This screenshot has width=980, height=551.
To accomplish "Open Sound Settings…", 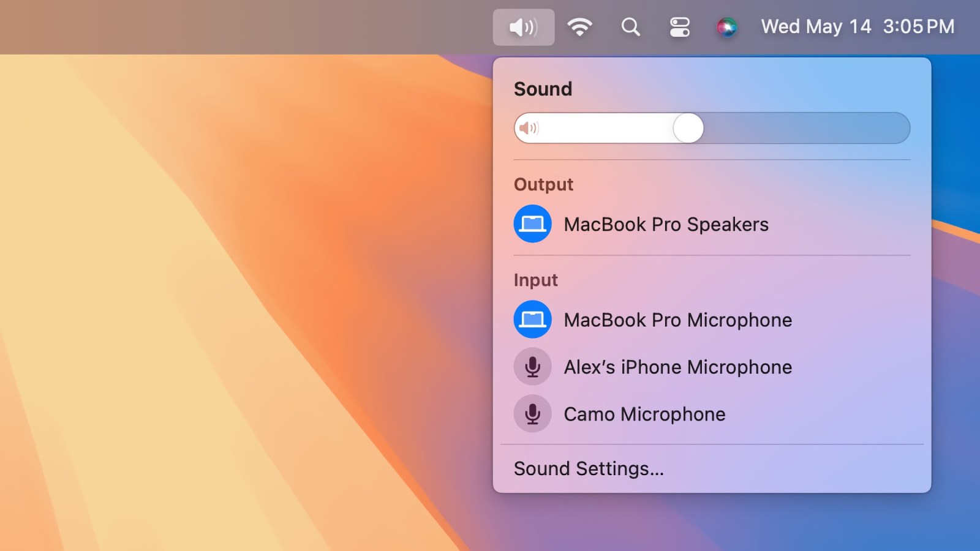I will coord(589,469).
